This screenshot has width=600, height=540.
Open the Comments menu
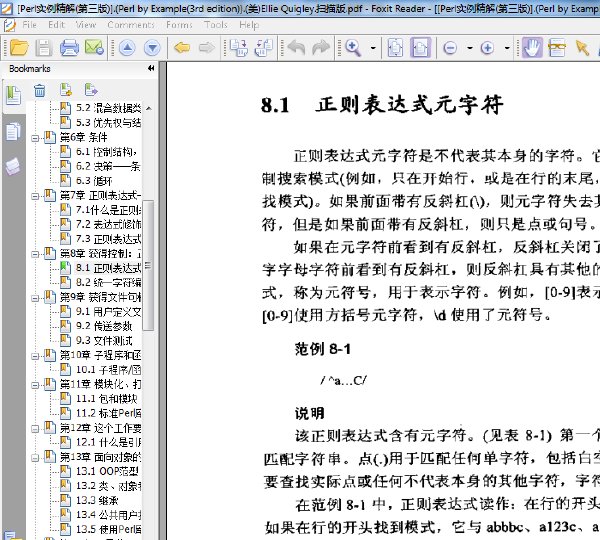pyautogui.click(x=131, y=25)
